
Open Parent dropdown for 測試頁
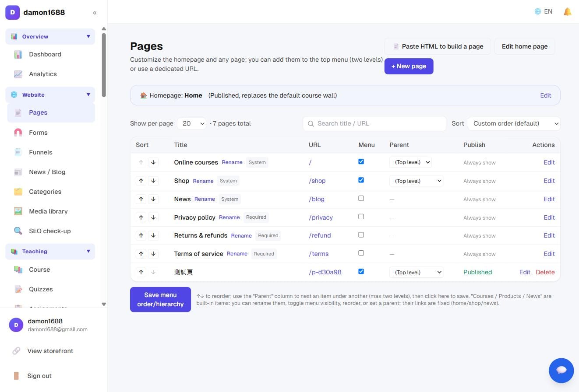pyautogui.click(x=416, y=272)
